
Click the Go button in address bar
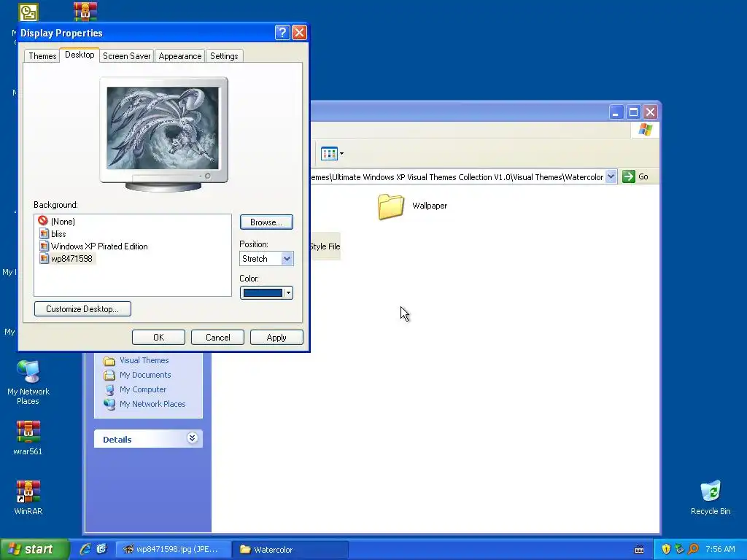coord(635,176)
